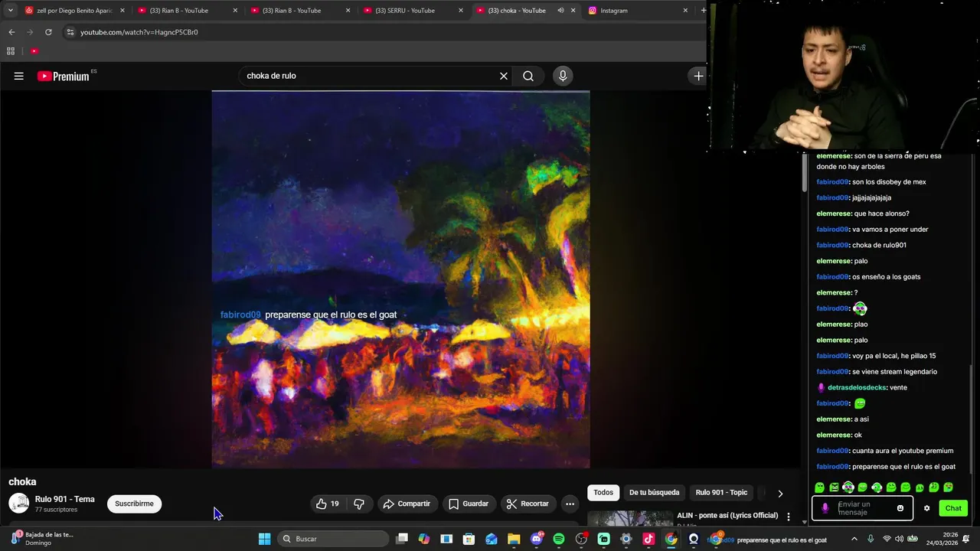Open Spotify from the taskbar
Viewport: 980px width, 551px height.
coord(559,539)
